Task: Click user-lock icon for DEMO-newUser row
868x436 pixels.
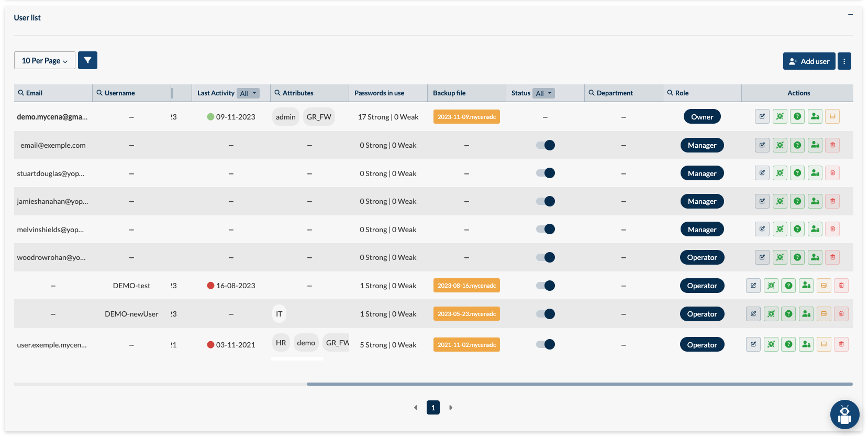Action: pyautogui.click(x=806, y=314)
